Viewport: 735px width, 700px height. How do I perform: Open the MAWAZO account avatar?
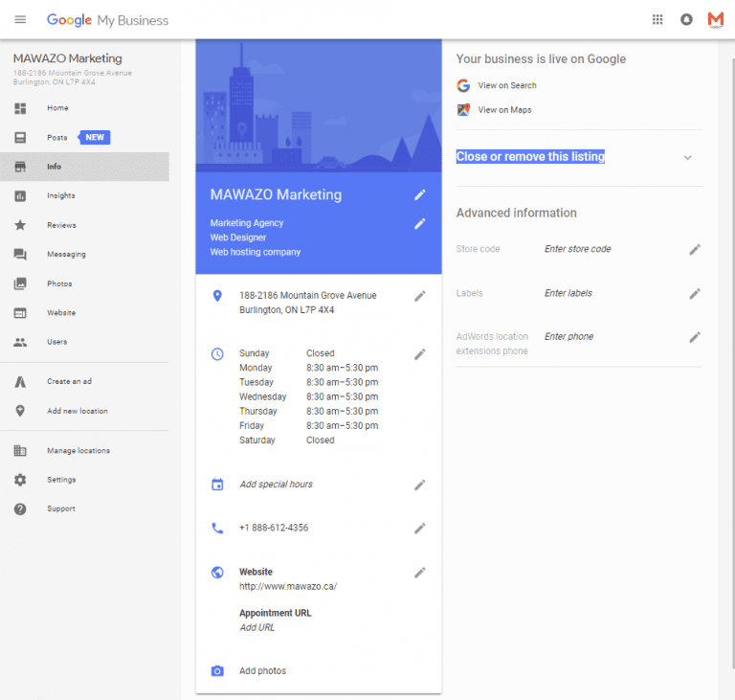click(x=715, y=20)
